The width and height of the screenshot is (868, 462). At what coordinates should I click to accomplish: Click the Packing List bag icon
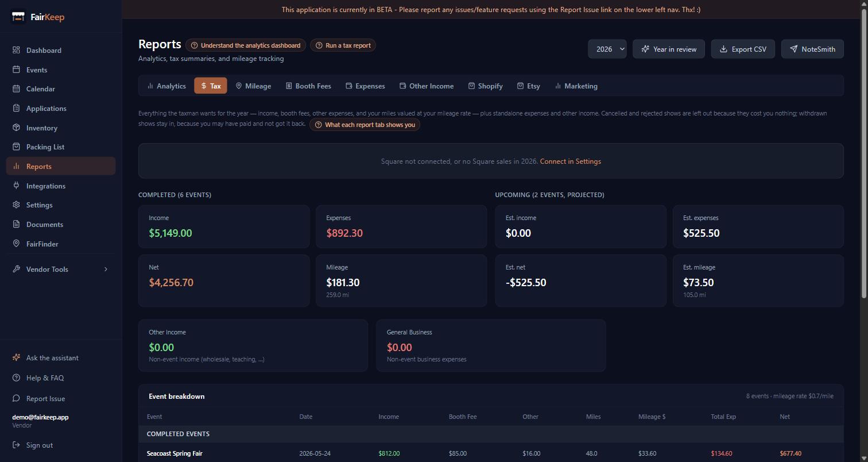click(16, 147)
